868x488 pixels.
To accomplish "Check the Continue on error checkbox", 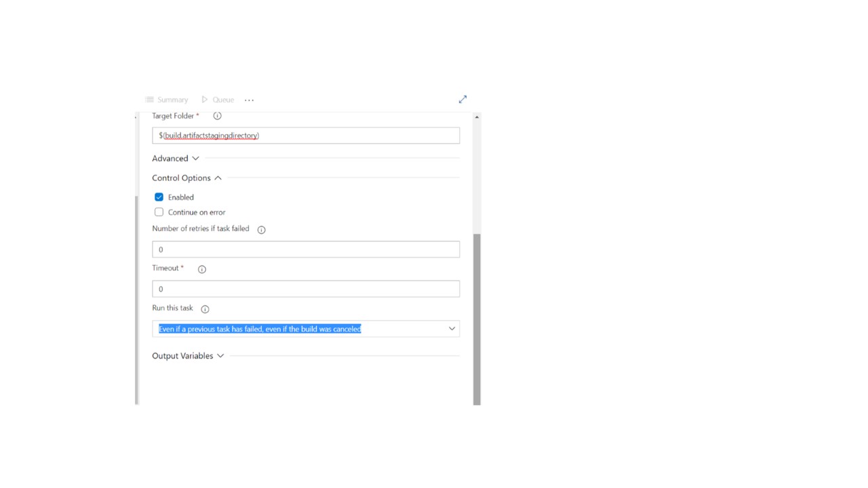I will (x=159, y=212).
